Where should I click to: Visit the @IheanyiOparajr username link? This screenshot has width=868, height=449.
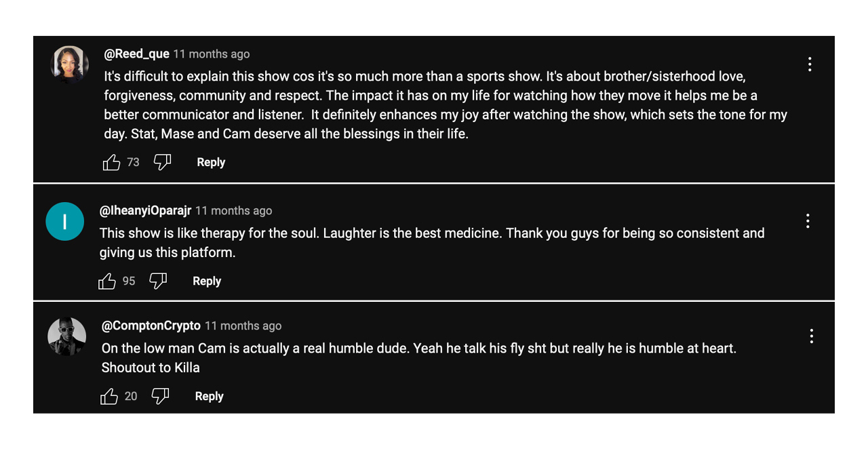[145, 211]
